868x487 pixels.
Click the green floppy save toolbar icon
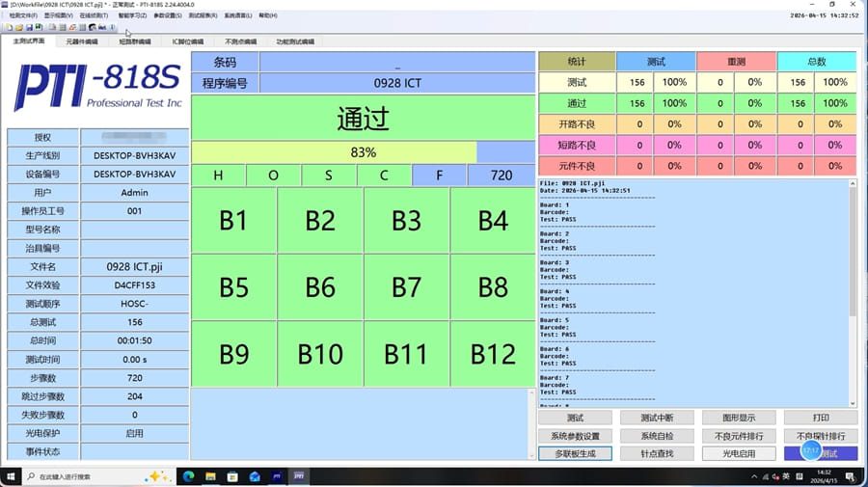(39, 27)
